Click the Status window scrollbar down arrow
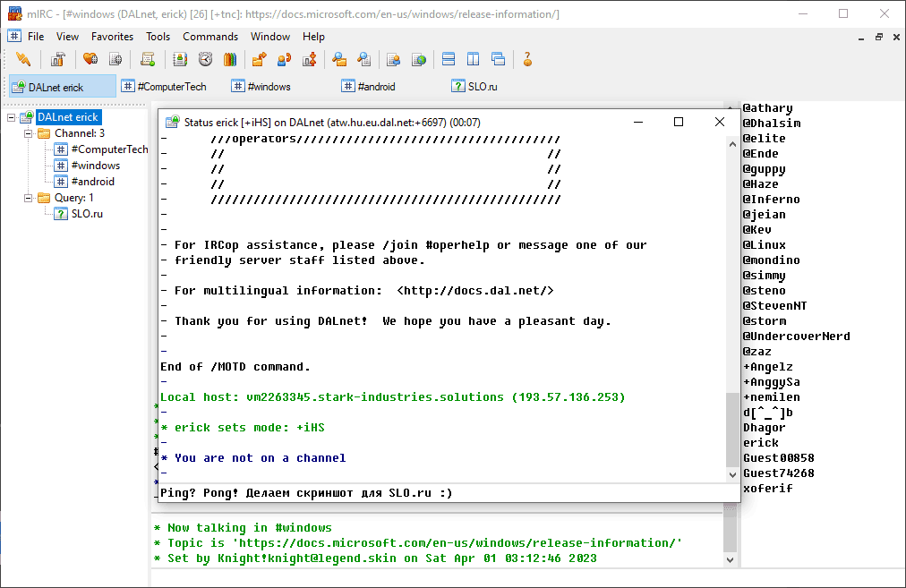Image resolution: width=906 pixels, height=588 pixels. pyautogui.click(x=732, y=475)
